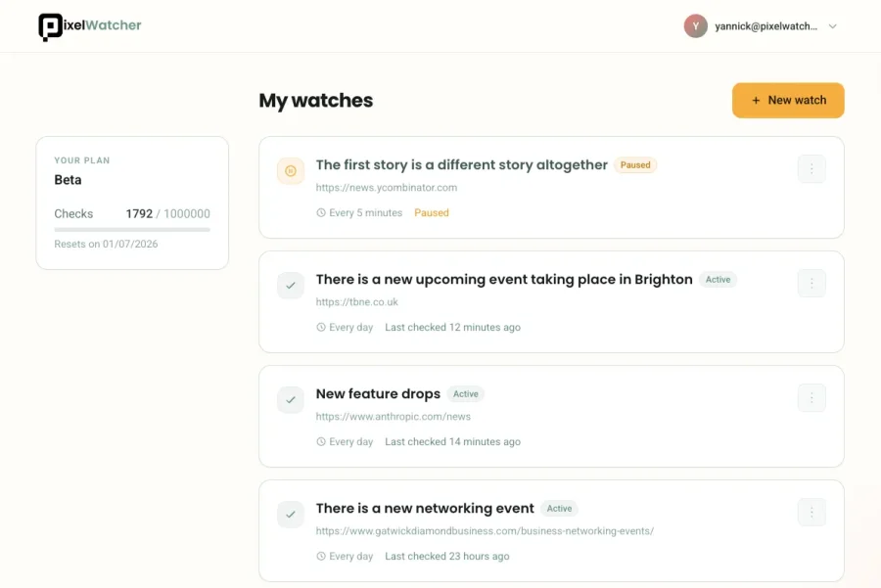This screenshot has height=588, width=881.
Task: Click the https://www.anthropic.com/news URL
Action: click(x=394, y=417)
